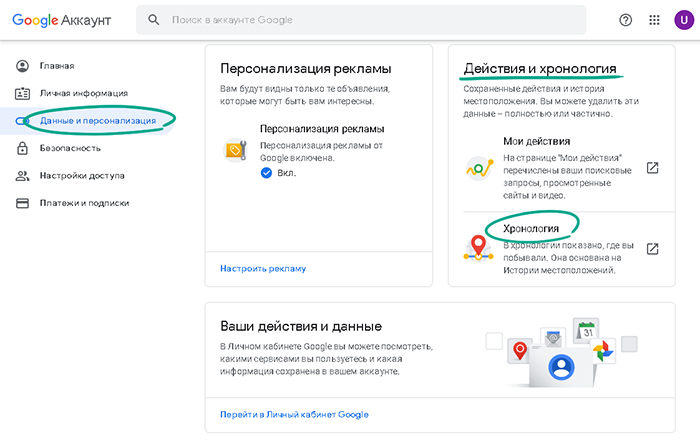Viewport: 700px width, 443px height.
Task: Click external-link icon beside Мои действия
Action: [x=652, y=168]
